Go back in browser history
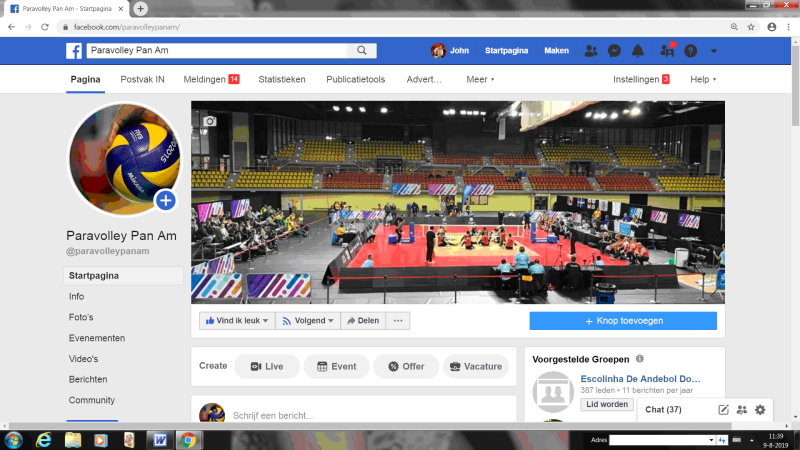The width and height of the screenshot is (800, 450). point(11,27)
